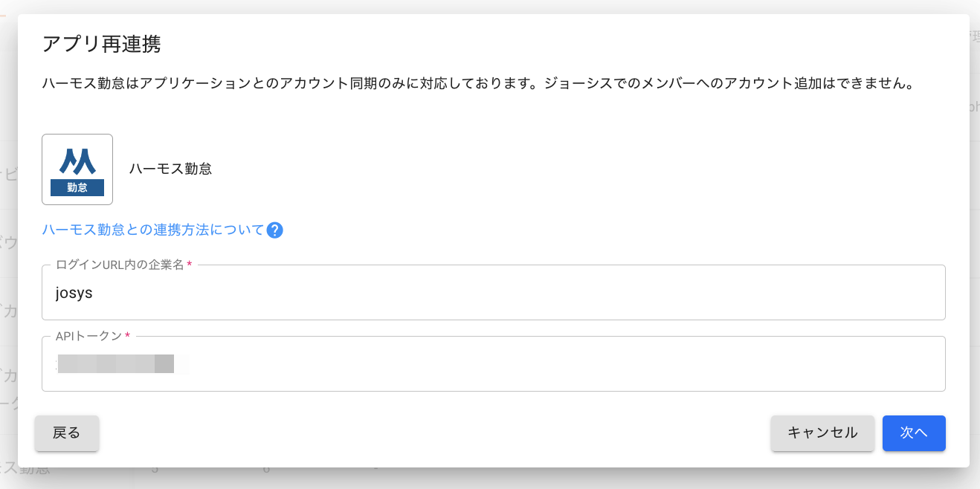Click the blue 勤怠 badge inside the logo

77,187
